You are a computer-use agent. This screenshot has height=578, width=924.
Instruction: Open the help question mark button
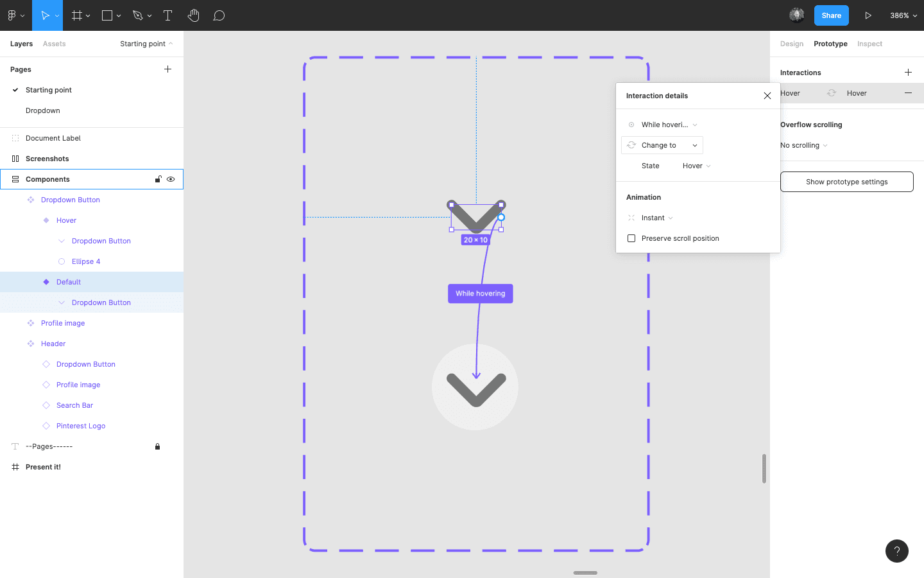pos(897,551)
